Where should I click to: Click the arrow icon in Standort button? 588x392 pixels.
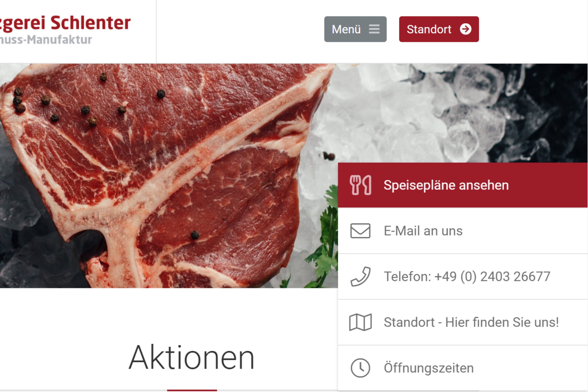(x=465, y=29)
